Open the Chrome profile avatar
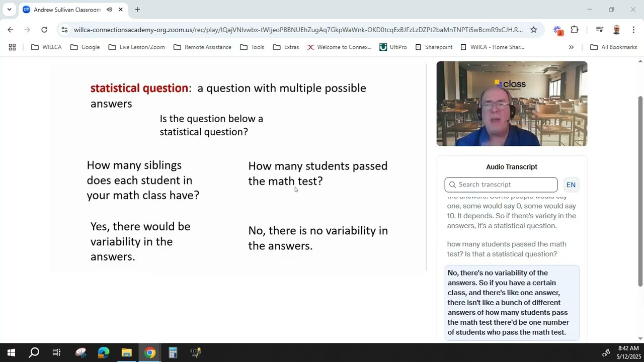644x362 pixels. coord(617,30)
